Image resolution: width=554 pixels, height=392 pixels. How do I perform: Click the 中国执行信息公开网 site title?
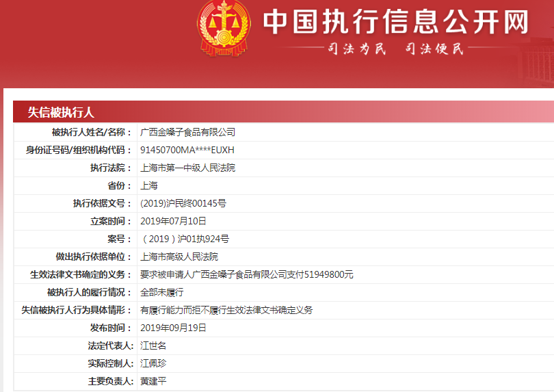click(x=397, y=22)
